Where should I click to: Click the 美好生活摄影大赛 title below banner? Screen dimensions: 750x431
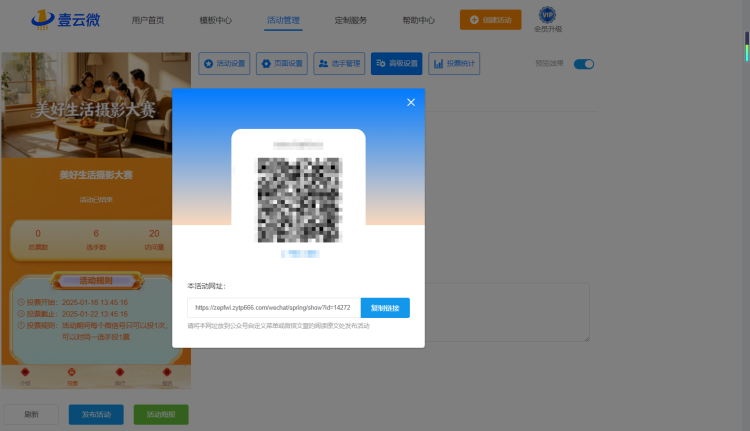tap(96, 175)
